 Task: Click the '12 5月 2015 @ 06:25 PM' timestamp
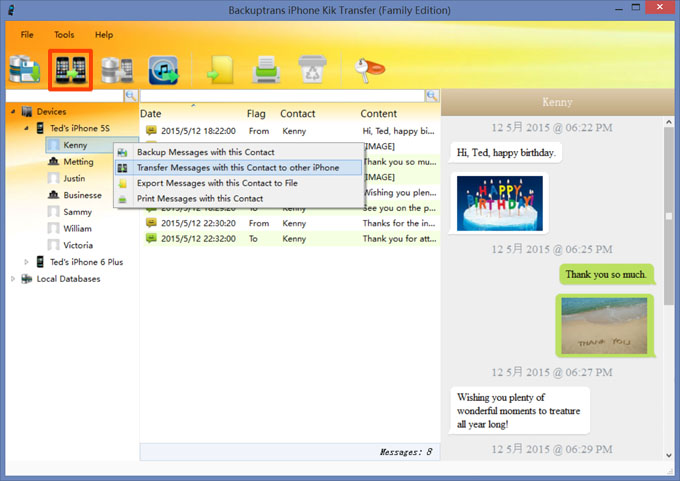[x=552, y=249]
